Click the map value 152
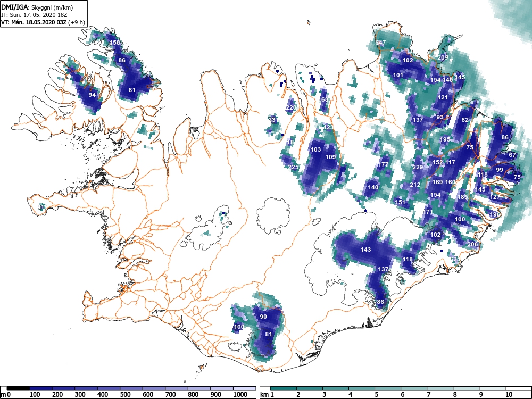 pyautogui.click(x=437, y=162)
